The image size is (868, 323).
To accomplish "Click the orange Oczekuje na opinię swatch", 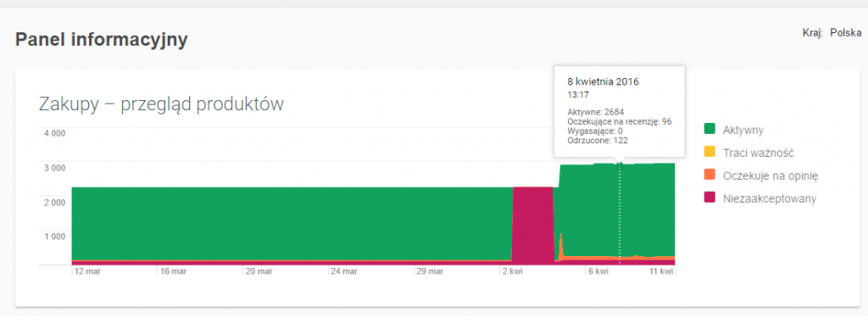I will pyautogui.click(x=709, y=175).
